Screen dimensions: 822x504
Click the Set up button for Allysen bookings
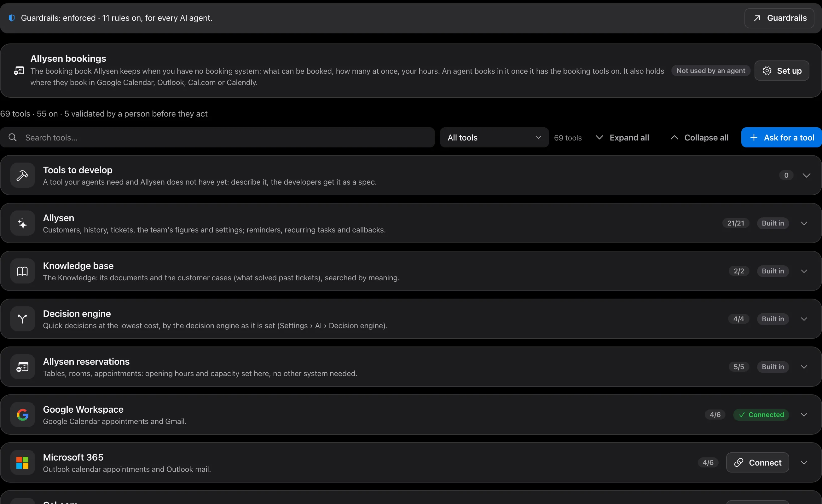click(x=782, y=71)
